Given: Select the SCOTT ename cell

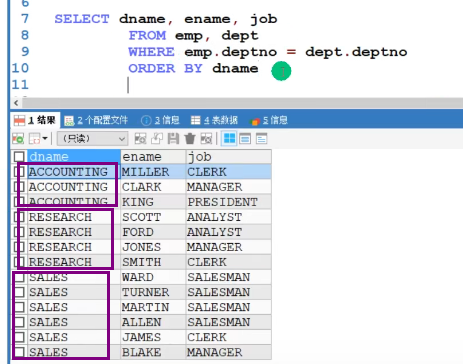Looking at the screenshot, I should [x=153, y=217].
